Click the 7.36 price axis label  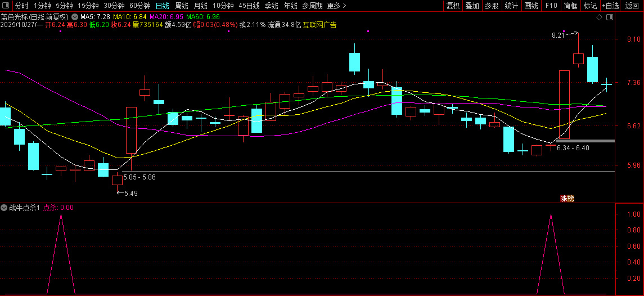click(x=634, y=83)
